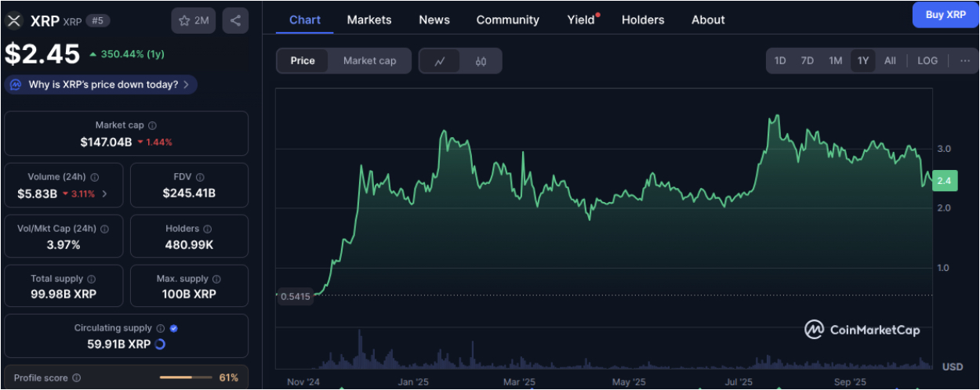Viewport: 980px width, 390px height.
Task: Click the 100B XRP max supply
Action: pos(189,294)
